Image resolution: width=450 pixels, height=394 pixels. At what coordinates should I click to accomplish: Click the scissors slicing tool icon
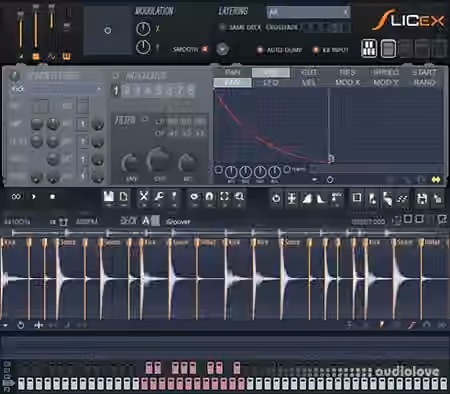tap(144, 197)
